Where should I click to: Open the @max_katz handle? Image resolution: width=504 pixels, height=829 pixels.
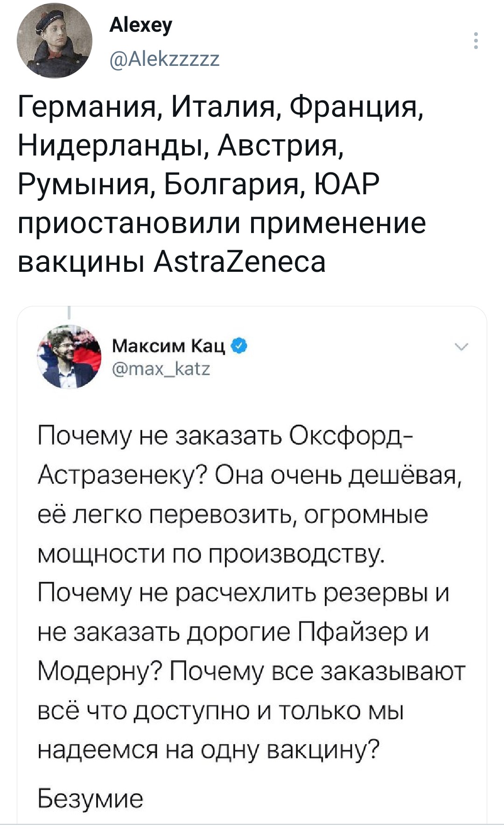click(x=161, y=369)
